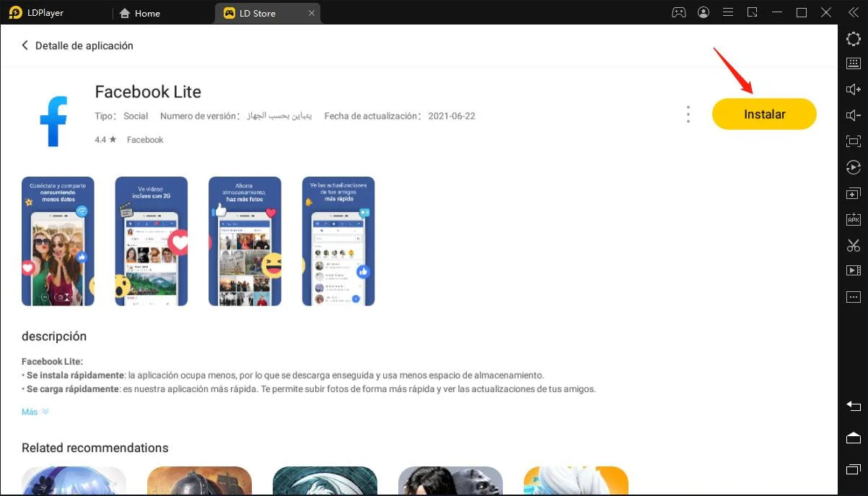Open the fifth related recommendation app
868x496 pixels.
[x=576, y=481]
